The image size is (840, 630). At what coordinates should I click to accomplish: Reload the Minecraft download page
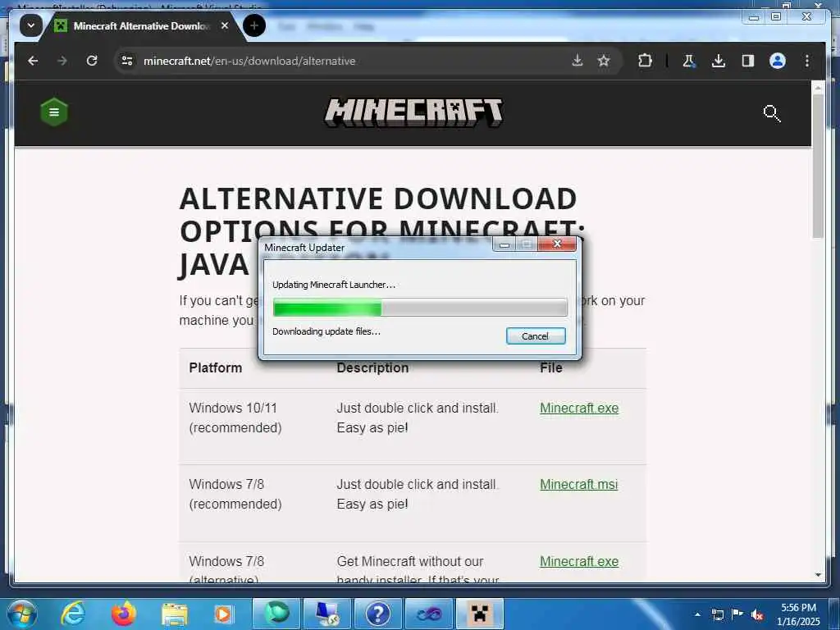92,61
